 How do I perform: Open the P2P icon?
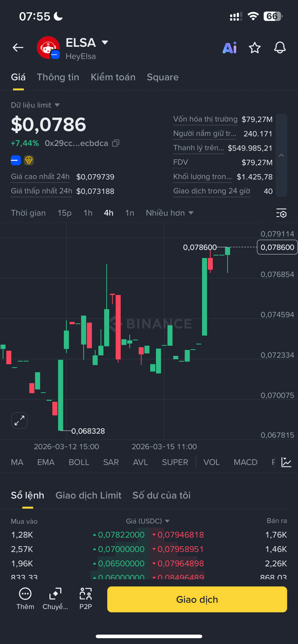86,599
